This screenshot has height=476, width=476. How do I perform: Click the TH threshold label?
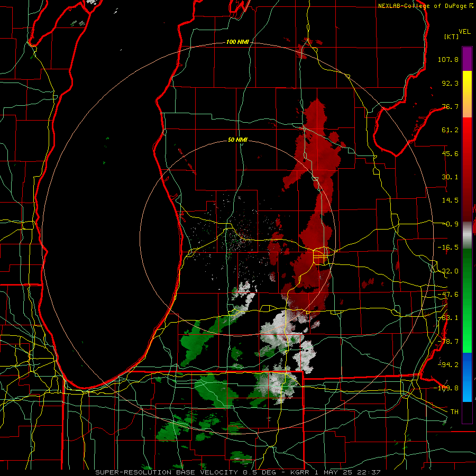point(454,412)
